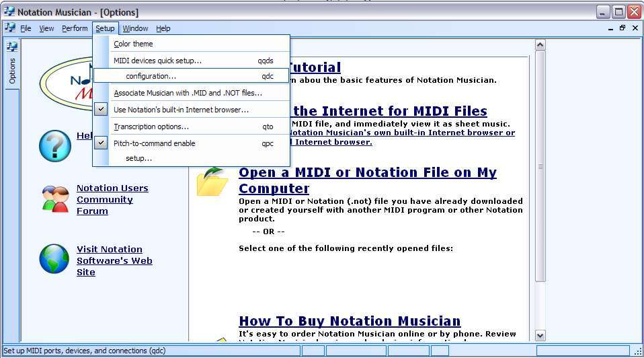This screenshot has width=644, height=358.
Task: Close the inner Options document window
Action: (x=635, y=28)
